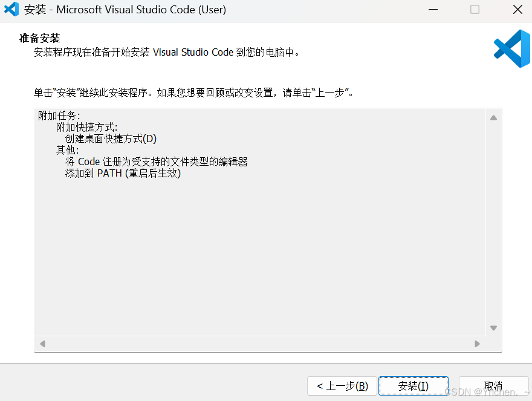The image size is (532, 401).
Task: Click the summary box scroll-down arrow
Action: click(494, 328)
